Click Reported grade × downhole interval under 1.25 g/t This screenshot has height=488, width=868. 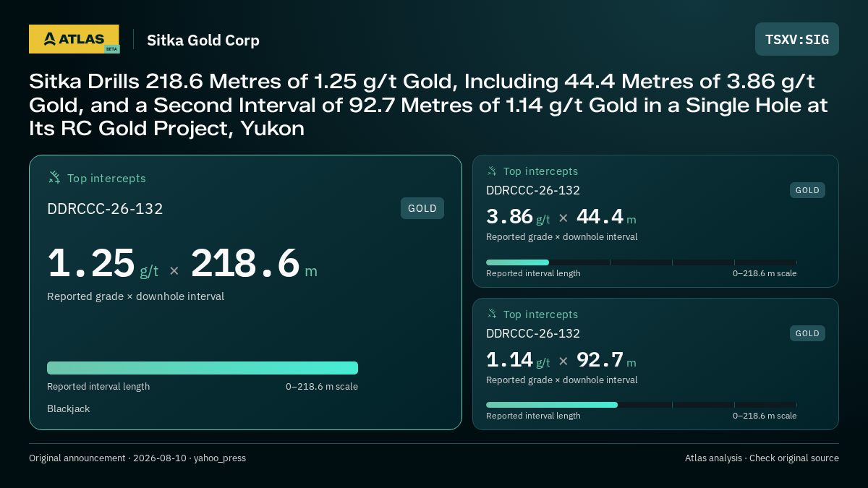pos(135,296)
